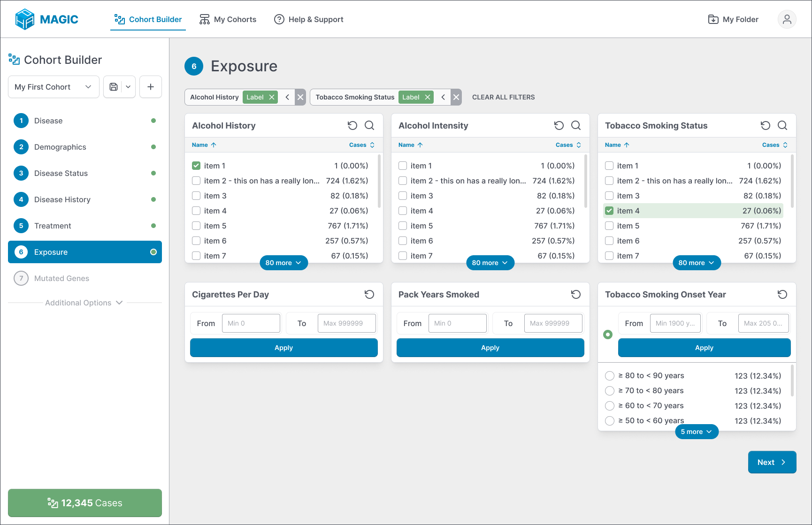812x525 pixels.
Task: Go to Demographics step in sidebar
Action: pyautogui.click(x=85, y=147)
